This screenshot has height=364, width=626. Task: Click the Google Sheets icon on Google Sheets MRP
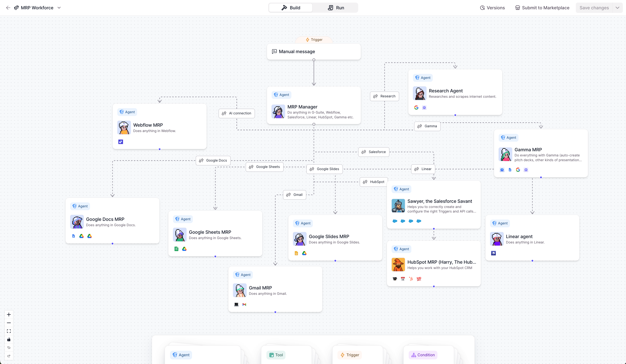176,249
